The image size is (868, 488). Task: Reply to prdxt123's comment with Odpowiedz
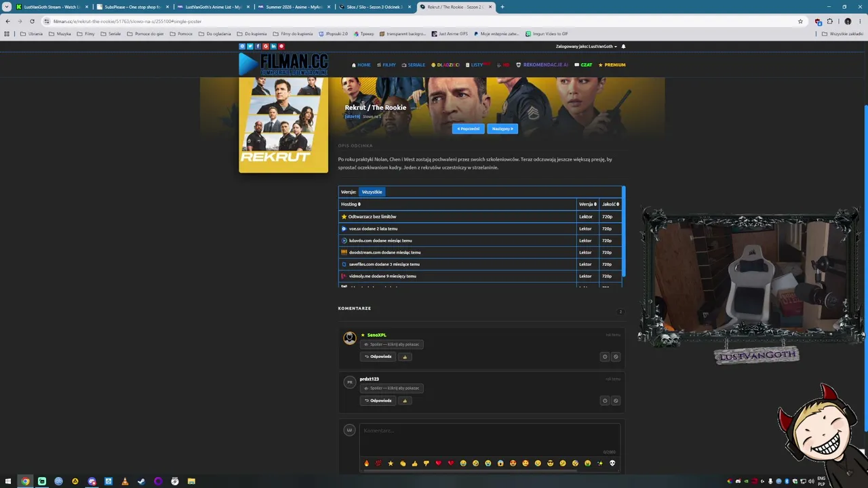point(378,401)
